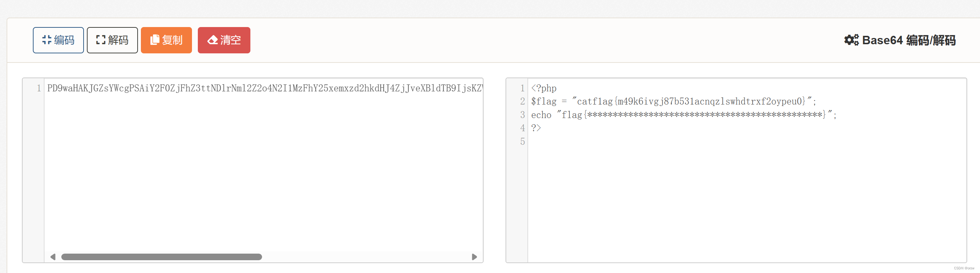Click the echo "flag{***}" line
The image size is (980, 273).
tap(684, 115)
